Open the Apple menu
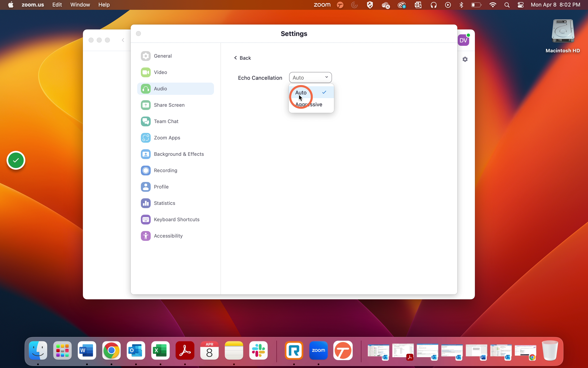 (11, 5)
